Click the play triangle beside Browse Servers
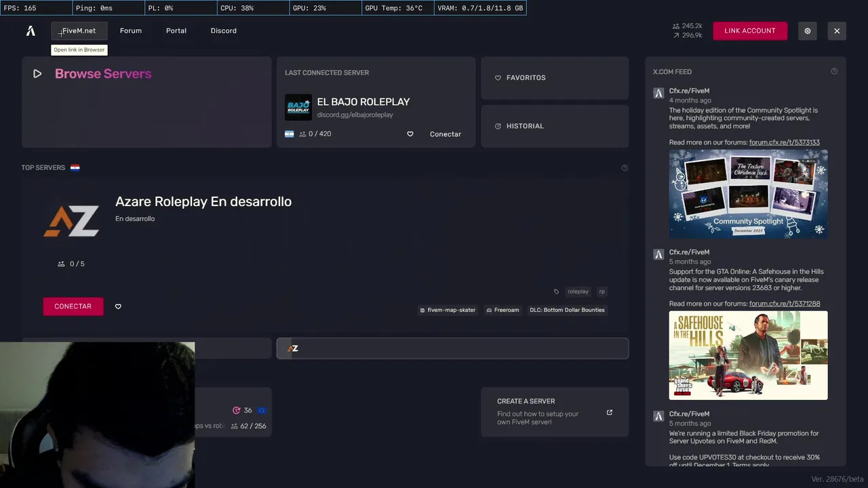Viewport: 868px width, 488px height. [x=37, y=74]
